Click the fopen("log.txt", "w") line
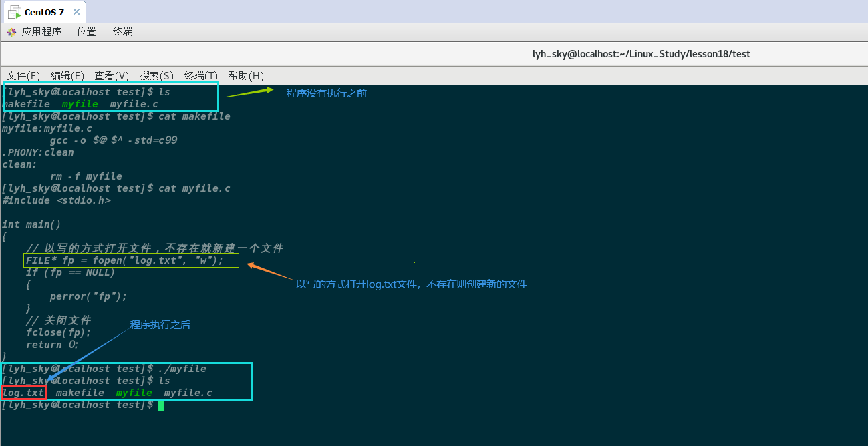868x446 pixels. [125, 260]
